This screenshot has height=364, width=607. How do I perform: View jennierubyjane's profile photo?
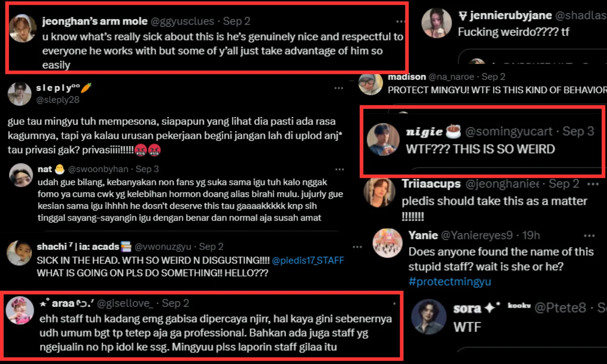point(436,23)
